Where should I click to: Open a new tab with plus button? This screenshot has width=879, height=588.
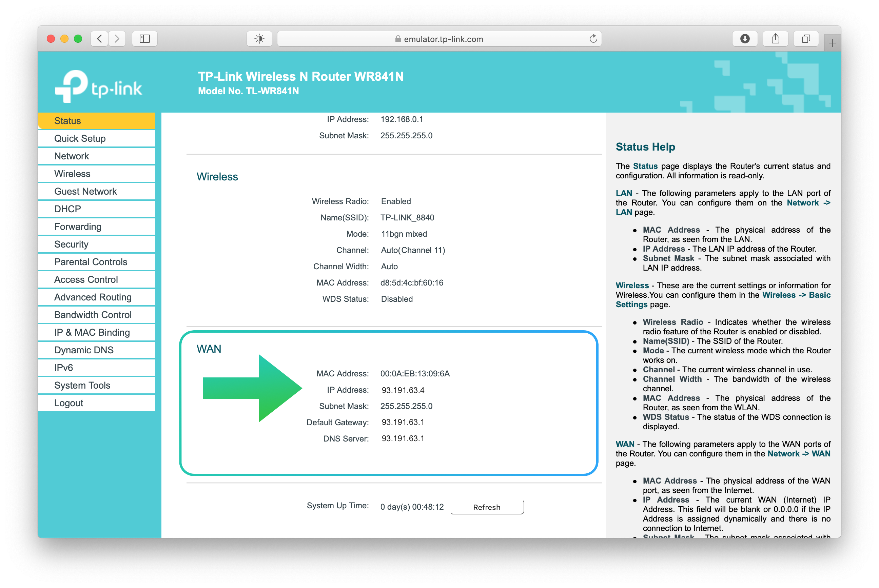832,43
